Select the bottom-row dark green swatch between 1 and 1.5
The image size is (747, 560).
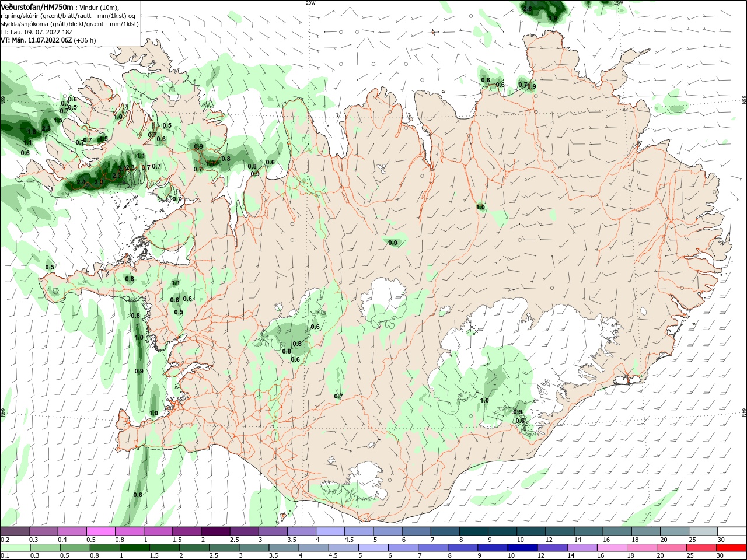(135, 548)
